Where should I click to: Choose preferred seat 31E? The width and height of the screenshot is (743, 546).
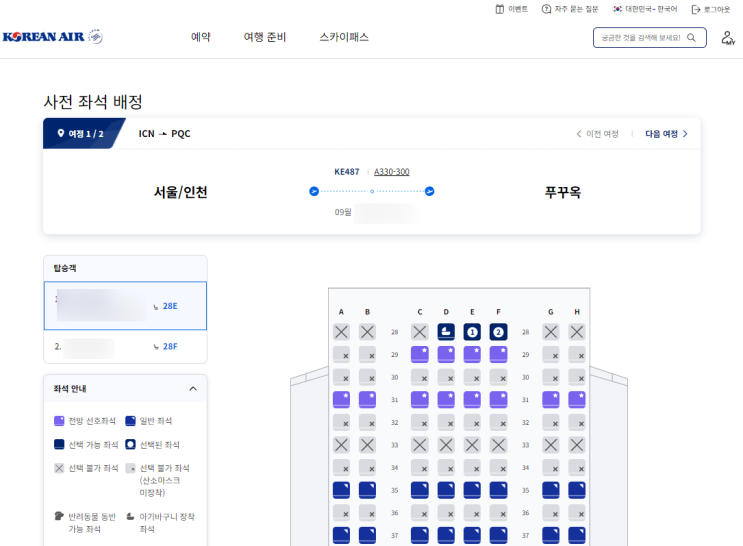pos(472,400)
